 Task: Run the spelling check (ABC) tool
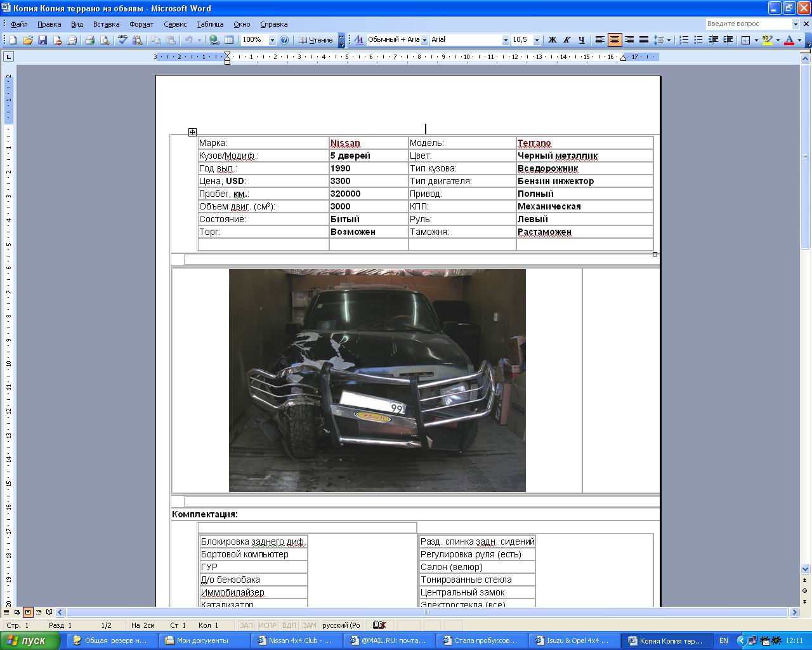(x=122, y=40)
